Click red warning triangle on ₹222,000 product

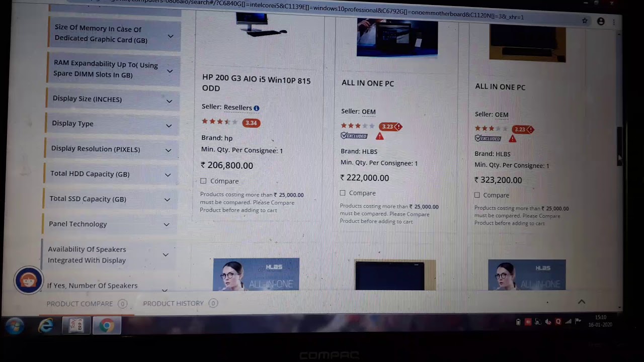[379, 136]
